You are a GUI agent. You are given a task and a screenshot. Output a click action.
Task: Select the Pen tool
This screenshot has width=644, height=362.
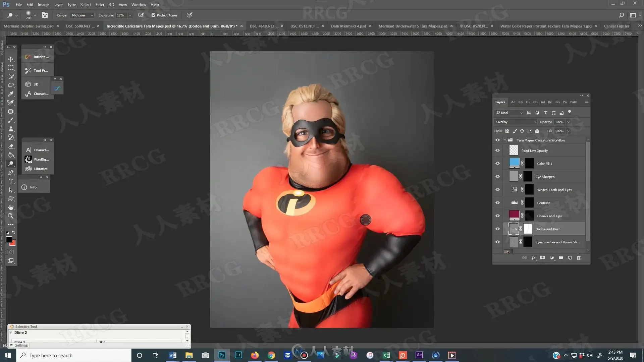click(x=11, y=172)
